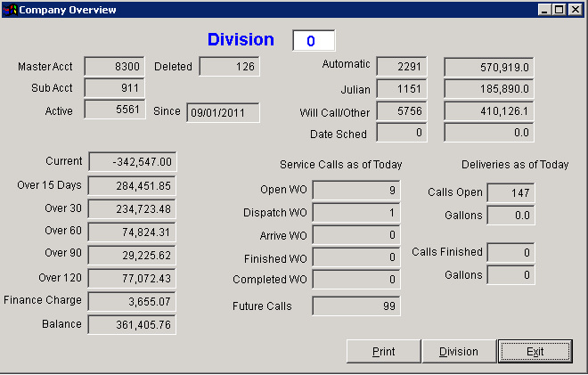
Task: Click the blue Division heading text
Action: pyautogui.click(x=241, y=40)
